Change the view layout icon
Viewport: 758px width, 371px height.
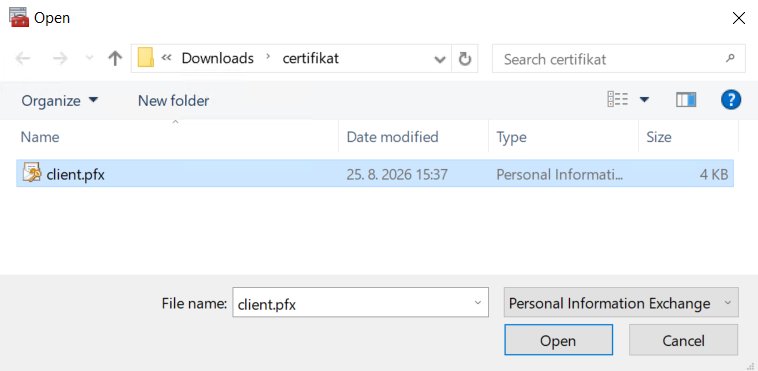coord(617,100)
